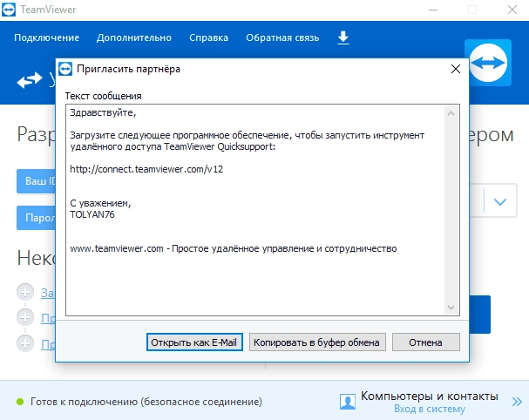The image size is (529, 420).
Task: Minimize the TeamViewer window
Action: click(433, 10)
